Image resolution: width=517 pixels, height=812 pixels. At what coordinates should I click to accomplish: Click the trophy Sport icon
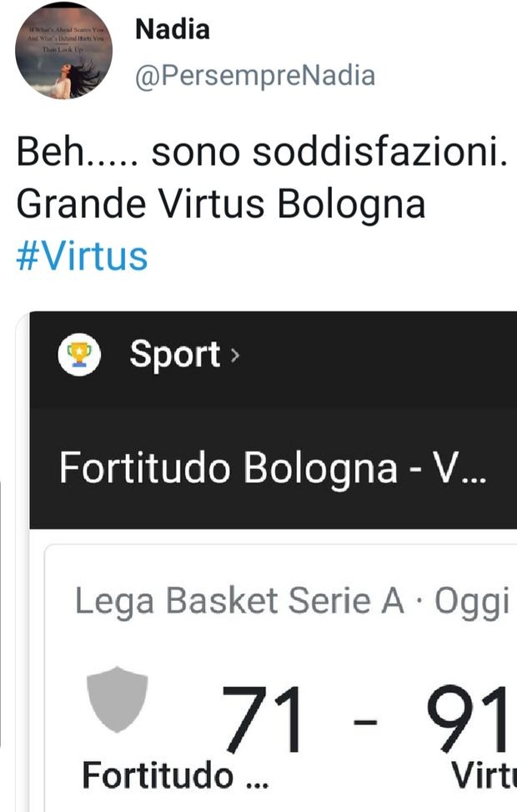coord(78,356)
